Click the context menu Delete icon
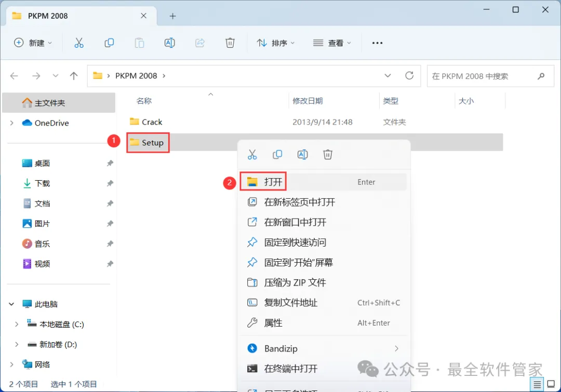The height and width of the screenshot is (392, 561). pyautogui.click(x=328, y=155)
